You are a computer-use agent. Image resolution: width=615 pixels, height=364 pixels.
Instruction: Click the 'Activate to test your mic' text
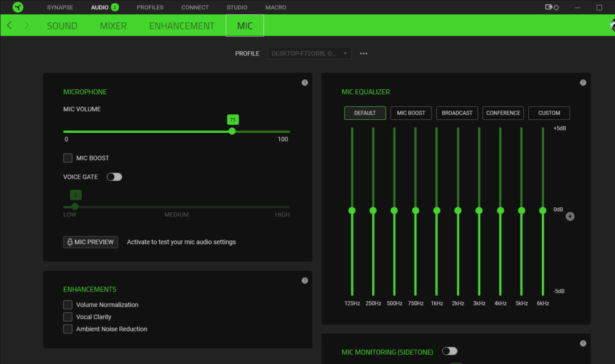tap(181, 242)
